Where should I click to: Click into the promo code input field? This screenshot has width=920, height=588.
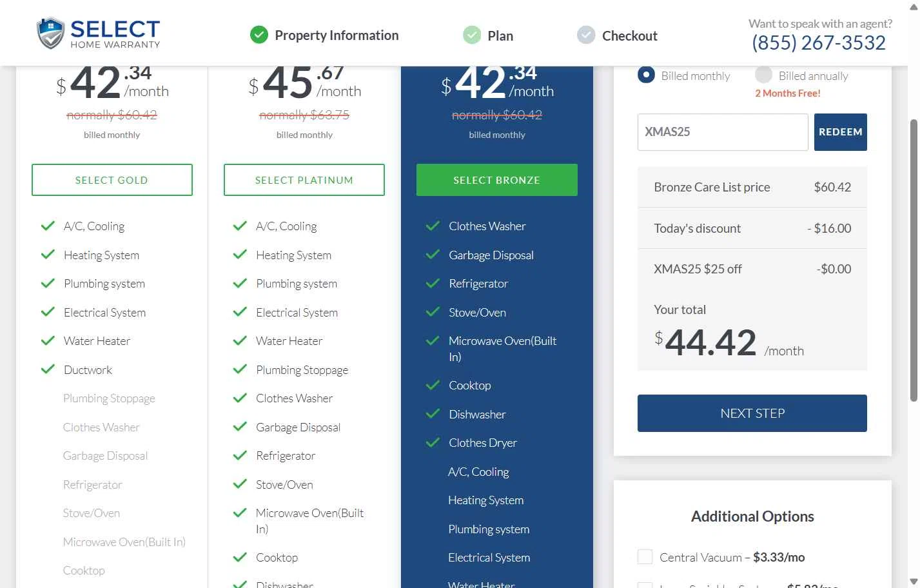click(x=723, y=132)
